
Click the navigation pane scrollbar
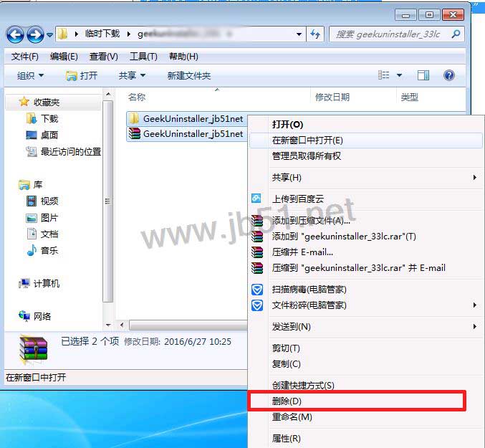(107, 201)
